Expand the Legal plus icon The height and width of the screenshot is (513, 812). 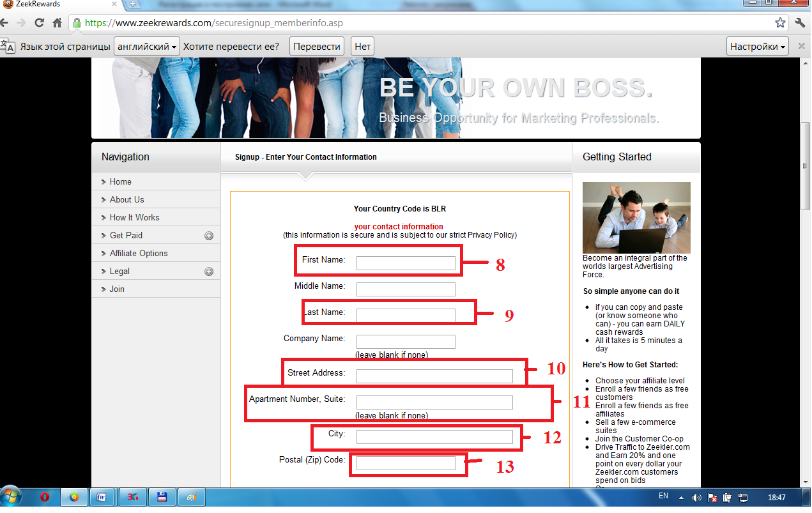(x=208, y=272)
